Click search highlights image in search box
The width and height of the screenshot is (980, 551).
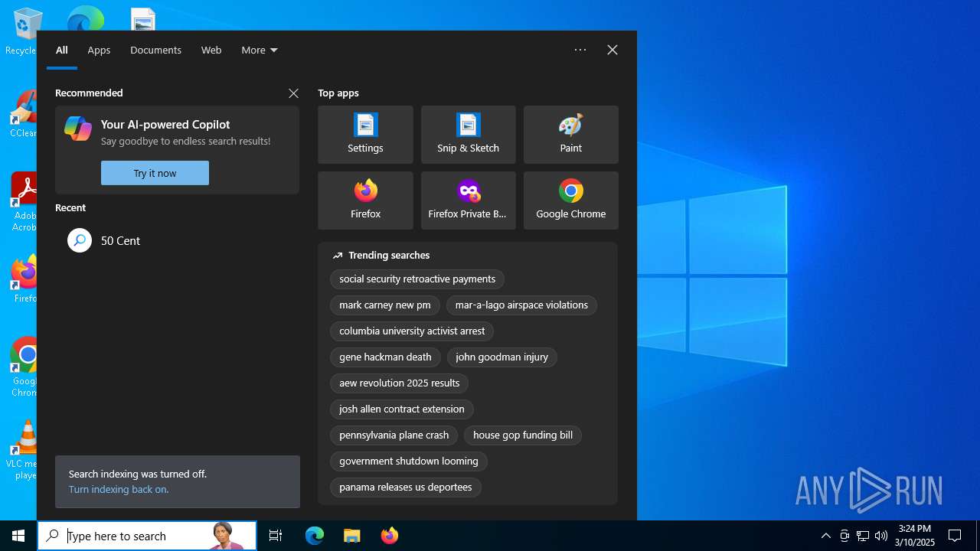[227, 536]
